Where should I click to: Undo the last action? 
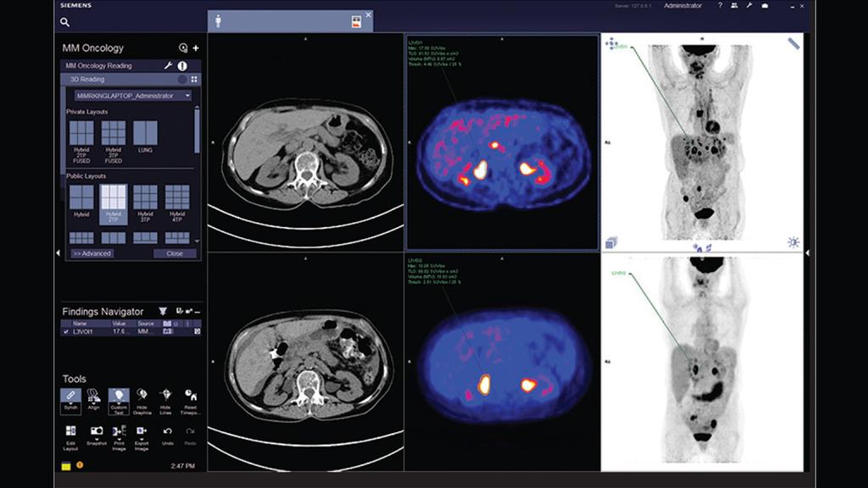click(167, 430)
